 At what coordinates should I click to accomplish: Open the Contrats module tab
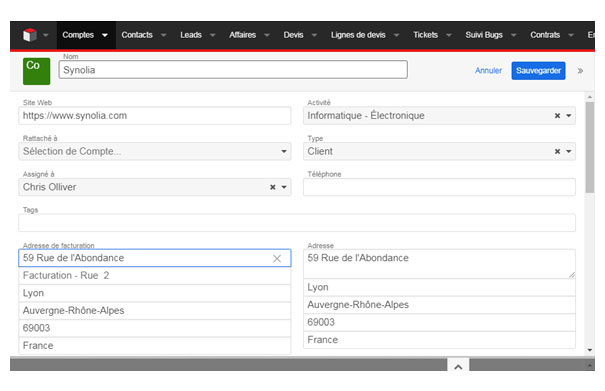545,35
